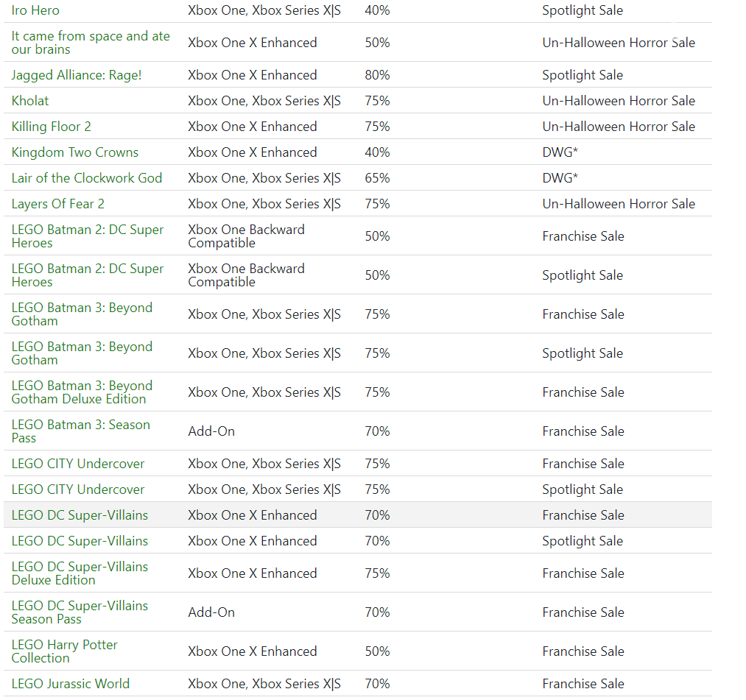Click Franchise Sale in LEGO Jurassic World row

coord(583,684)
